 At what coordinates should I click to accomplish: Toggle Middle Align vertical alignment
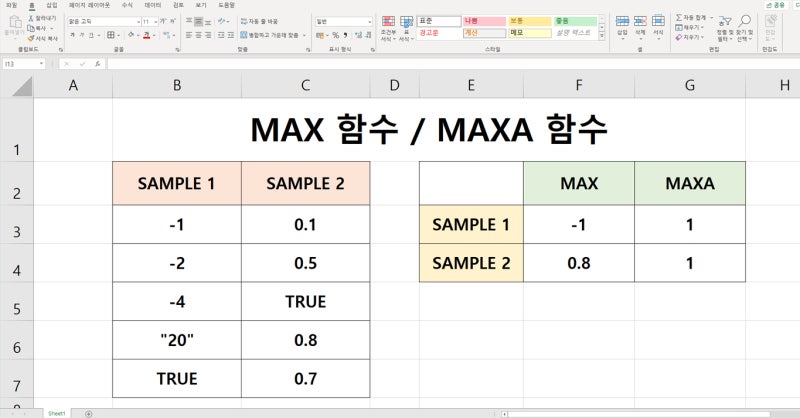point(198,21)
